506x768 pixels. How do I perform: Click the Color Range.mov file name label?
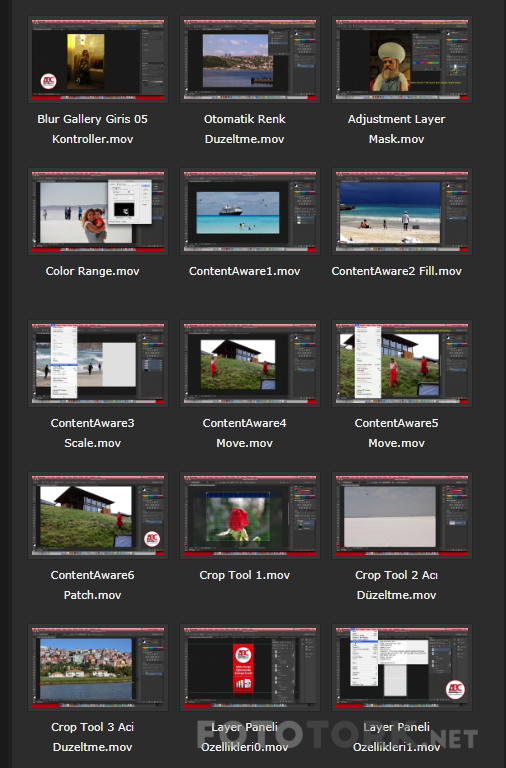pyautogui.click(x=93, y=271)
